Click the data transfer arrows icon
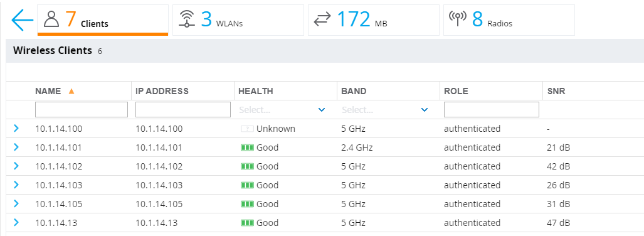The image size is (644, 236). tap(322, 19)
